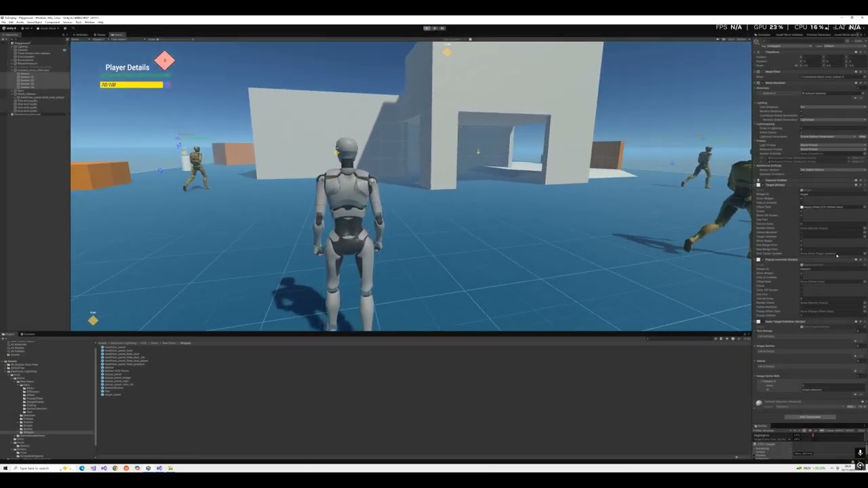Open the Transform component's three-dot menu

click(865, 52)
